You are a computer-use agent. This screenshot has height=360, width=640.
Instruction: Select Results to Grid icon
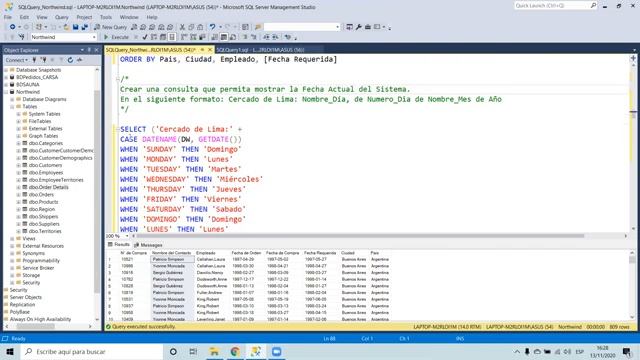point(224,37)
